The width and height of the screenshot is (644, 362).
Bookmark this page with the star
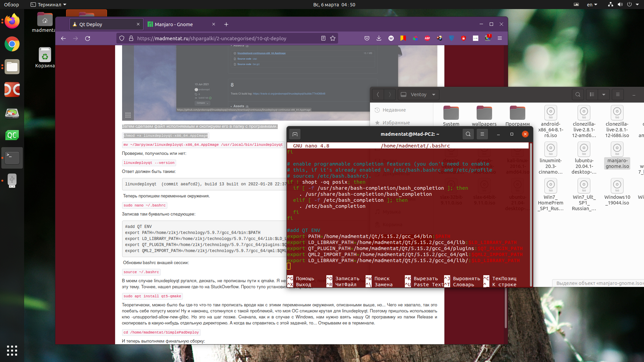point(333,39)
